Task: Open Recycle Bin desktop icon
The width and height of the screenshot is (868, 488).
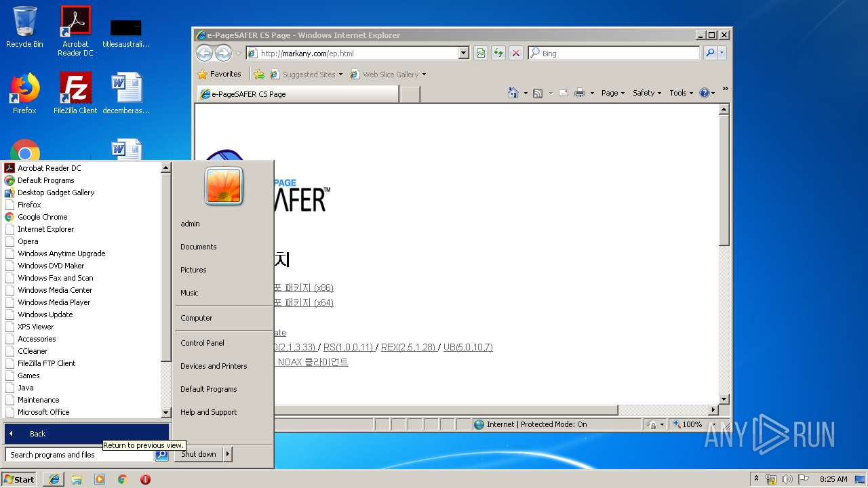Action: 24,27
